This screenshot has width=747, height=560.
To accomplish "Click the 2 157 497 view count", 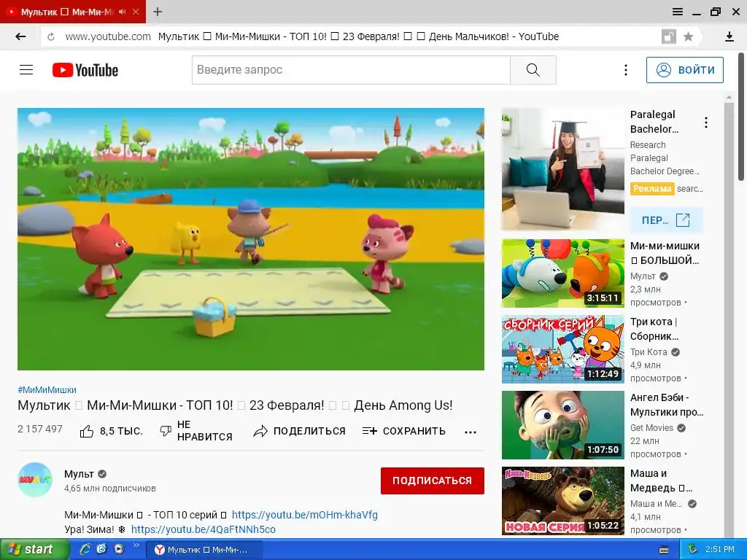I will (x=40, y=429).
